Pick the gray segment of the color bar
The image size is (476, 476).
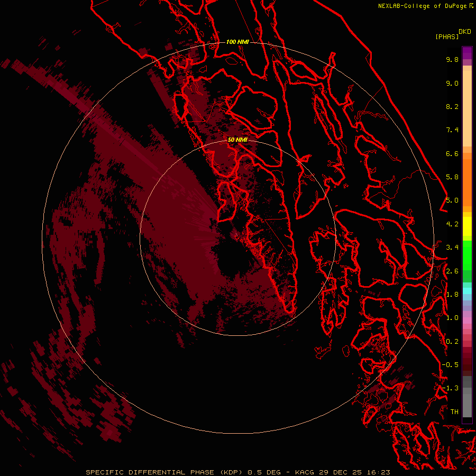(x=467, y=398)
